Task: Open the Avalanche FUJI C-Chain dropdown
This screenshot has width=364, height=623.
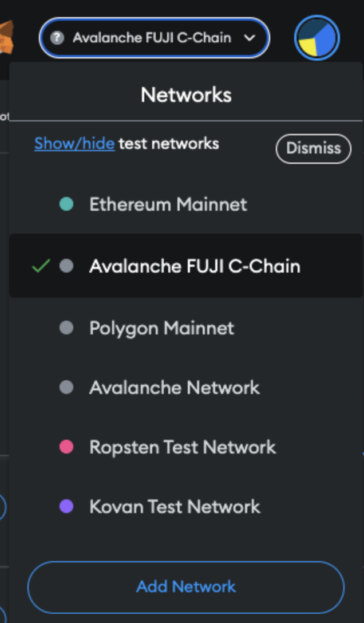Action: tap(155, 38)
